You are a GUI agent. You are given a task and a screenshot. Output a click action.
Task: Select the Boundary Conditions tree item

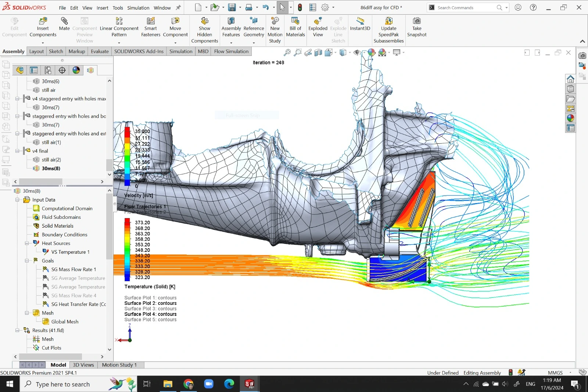65,235
